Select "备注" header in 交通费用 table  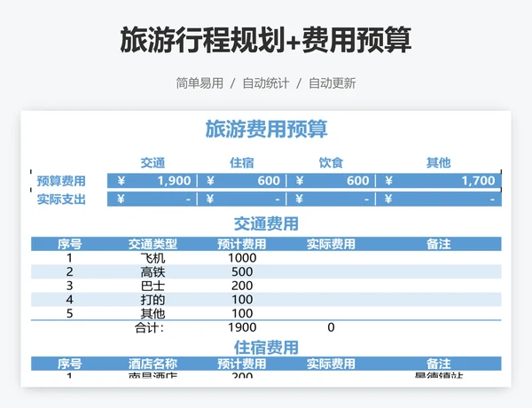coord(438,244)
